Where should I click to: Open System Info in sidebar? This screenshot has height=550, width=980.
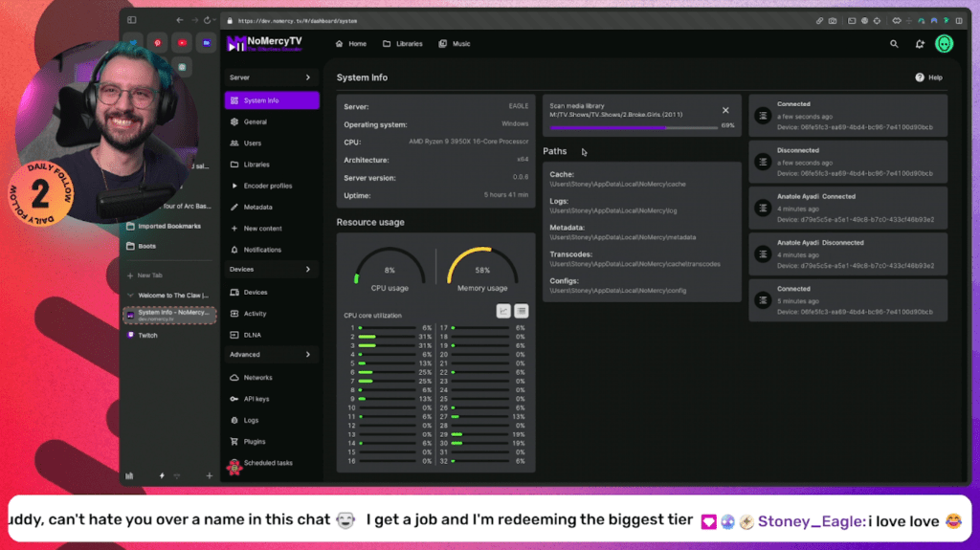271,100
